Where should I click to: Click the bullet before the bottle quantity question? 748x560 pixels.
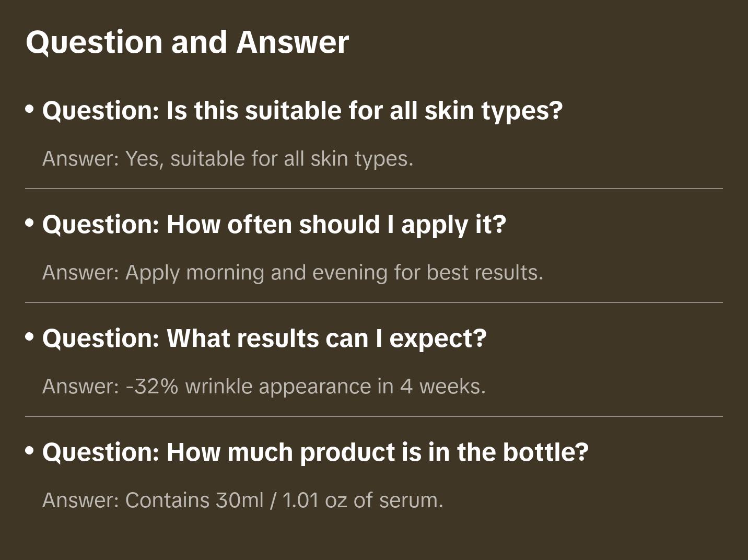tap(30, 451)
